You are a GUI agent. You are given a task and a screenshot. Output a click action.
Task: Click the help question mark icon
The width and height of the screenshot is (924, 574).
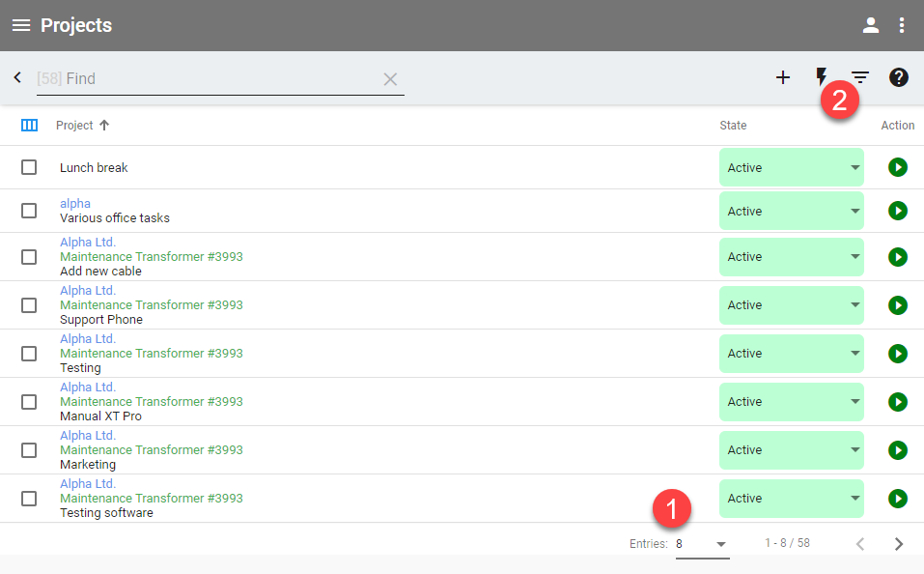click(x=899, y=77)
